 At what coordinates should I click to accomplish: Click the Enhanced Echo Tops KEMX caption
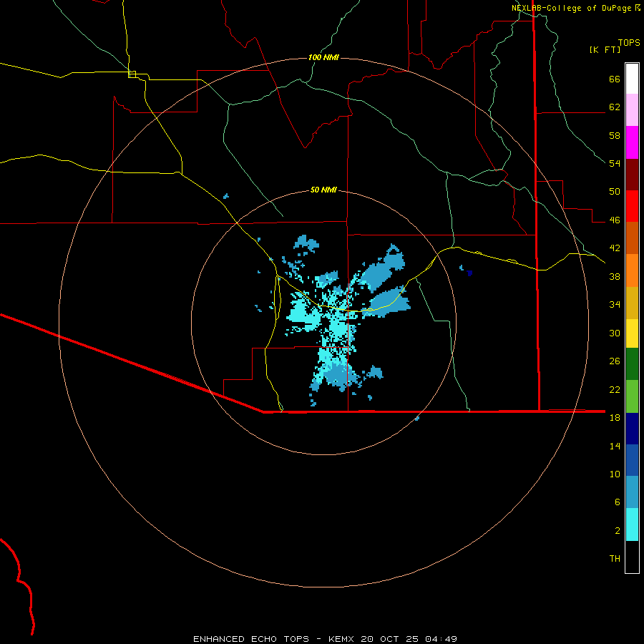pos(325,639)
